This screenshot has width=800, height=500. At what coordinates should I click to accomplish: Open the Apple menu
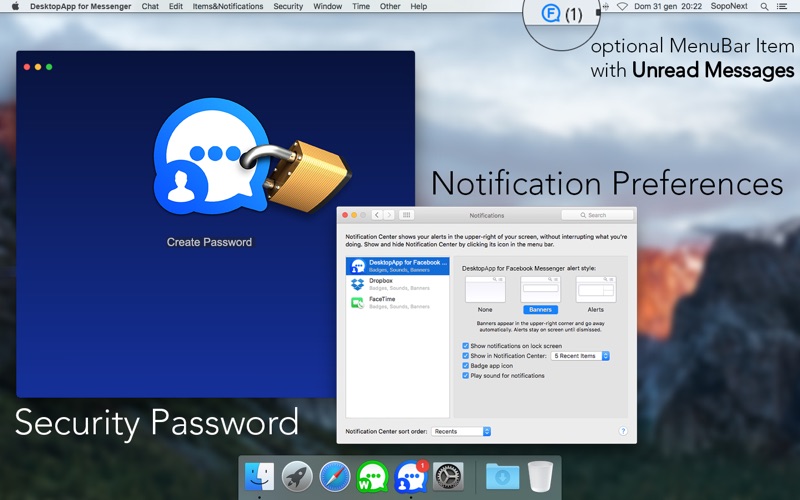[15, 6]
